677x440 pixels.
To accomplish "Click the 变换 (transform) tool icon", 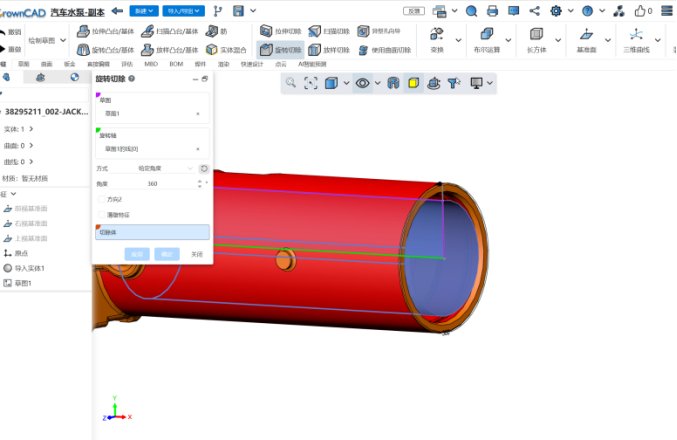I will tap(437, 34).
